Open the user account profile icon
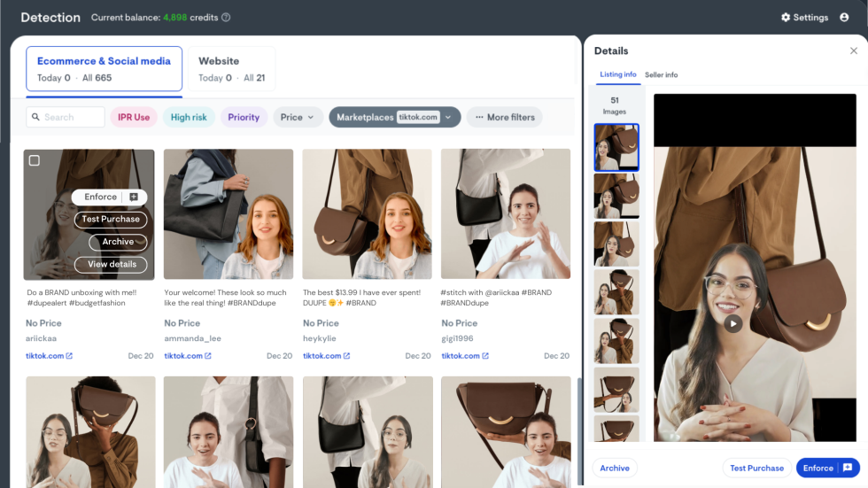 [844, 18]
